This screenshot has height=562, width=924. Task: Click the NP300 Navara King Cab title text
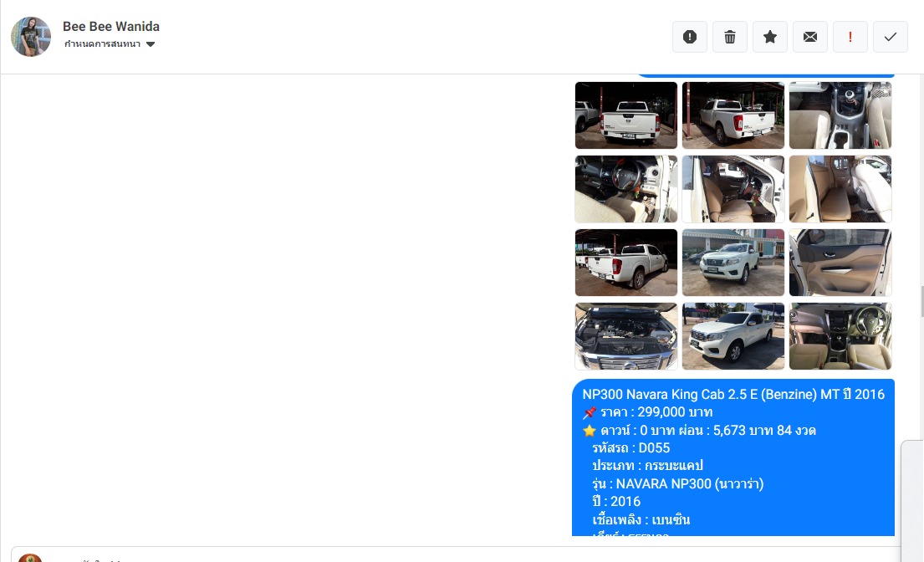(733, 394)
